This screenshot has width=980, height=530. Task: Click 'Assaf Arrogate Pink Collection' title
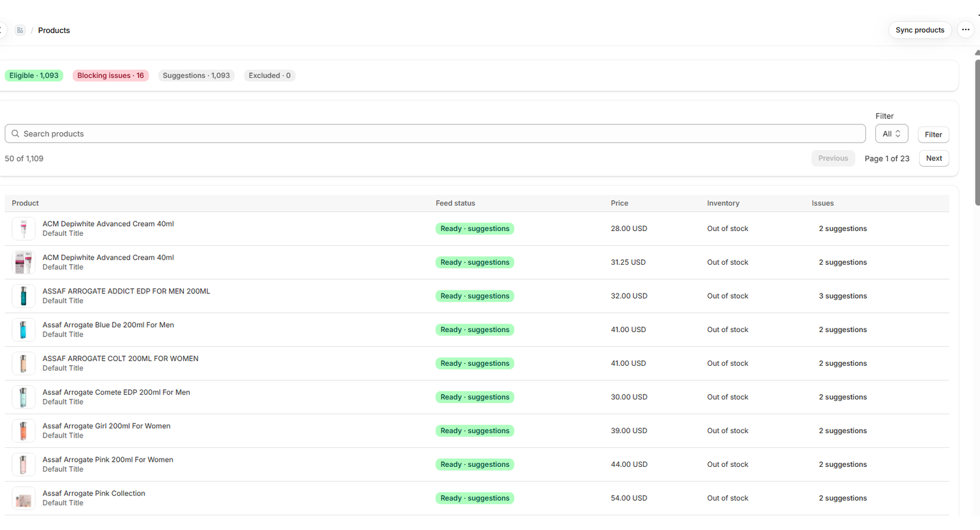94,493
